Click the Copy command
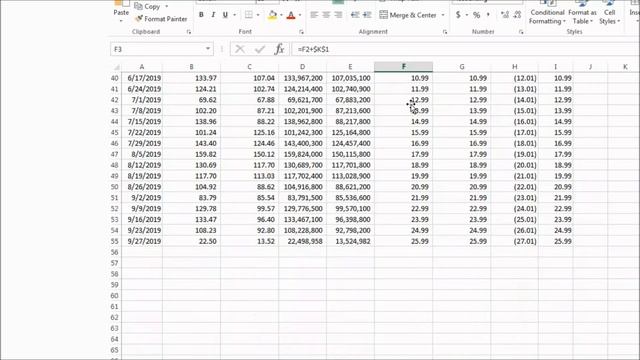 pos(147,7)
